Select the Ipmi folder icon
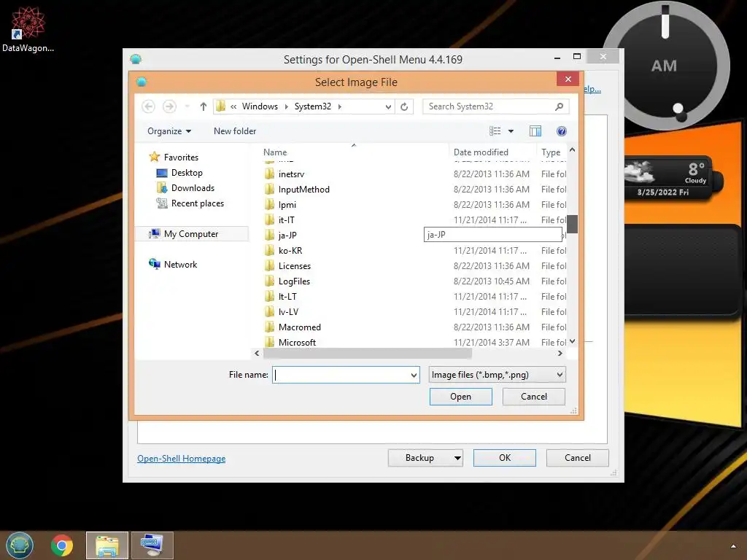This screenshot has width=747, height=560. pos(270,204)
